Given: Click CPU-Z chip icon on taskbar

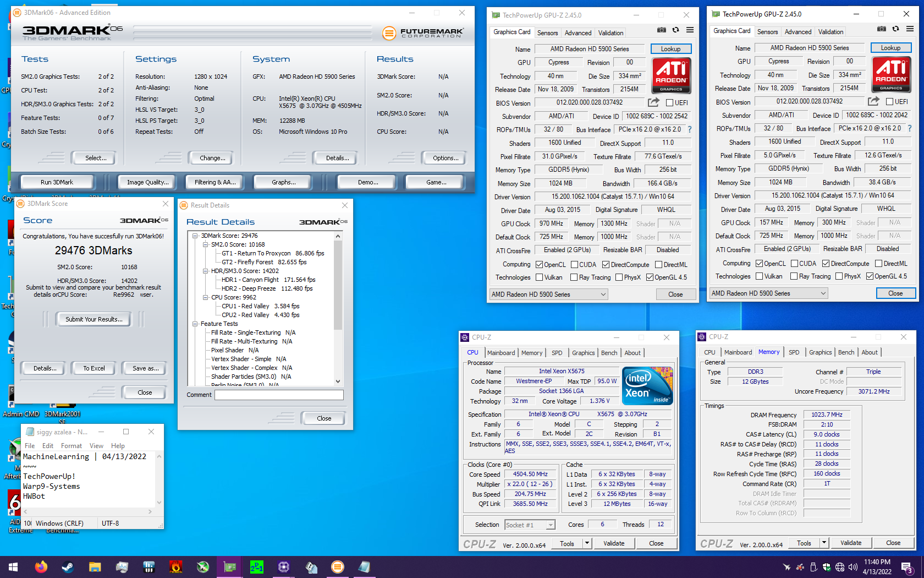Looking at the screenshot, I should coord(284,567).
